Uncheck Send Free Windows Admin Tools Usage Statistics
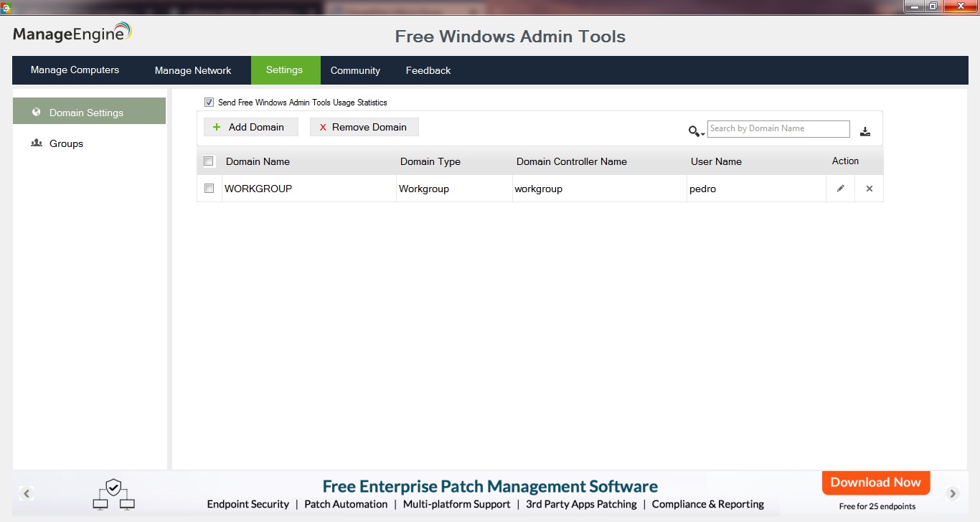Screen dimensions: 980x522 (209, 103)
